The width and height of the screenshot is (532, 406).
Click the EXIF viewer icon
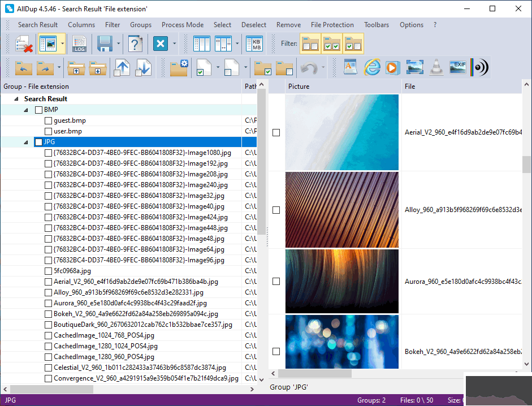[458, 67]
